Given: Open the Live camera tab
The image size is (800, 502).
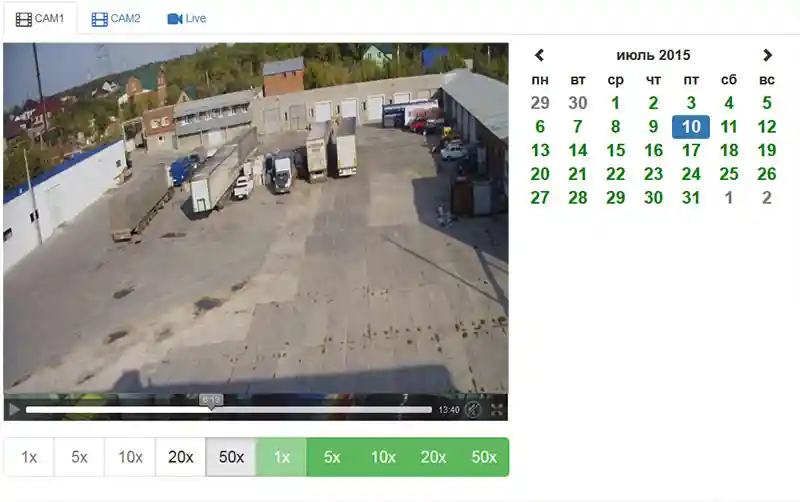Looking at the screenshot, I should click(x=187, y=19).
